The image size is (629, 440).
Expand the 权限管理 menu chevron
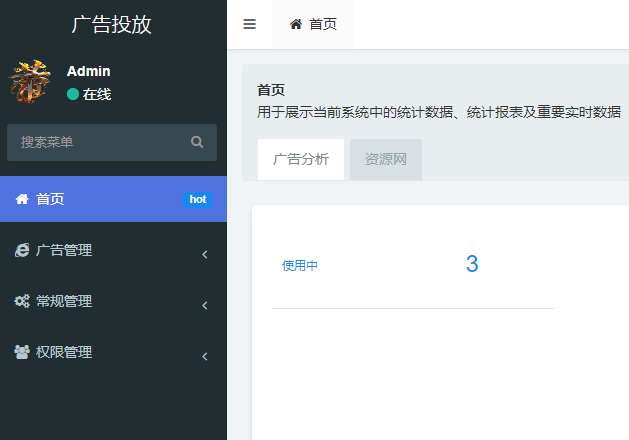[205, 356]
